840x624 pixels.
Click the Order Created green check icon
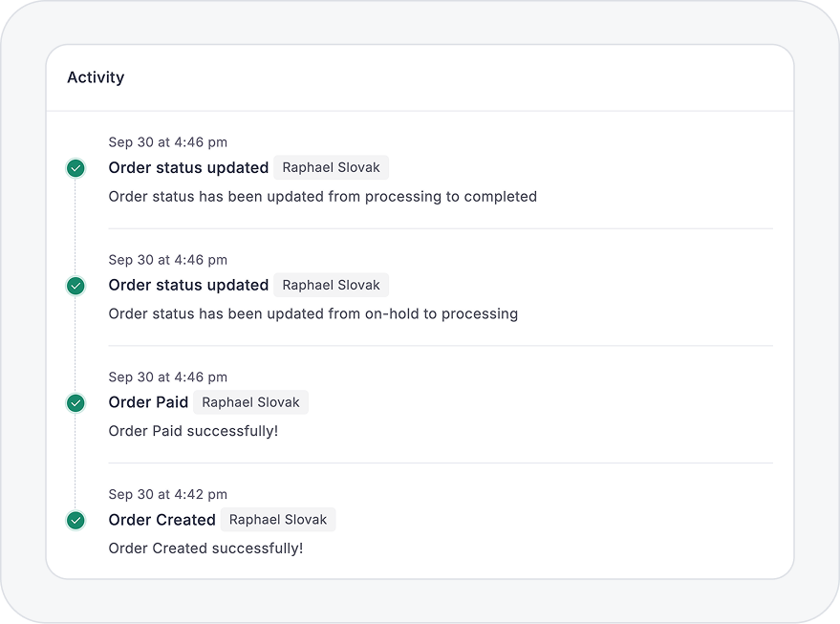pyautogui.click(x=75, y=521)
